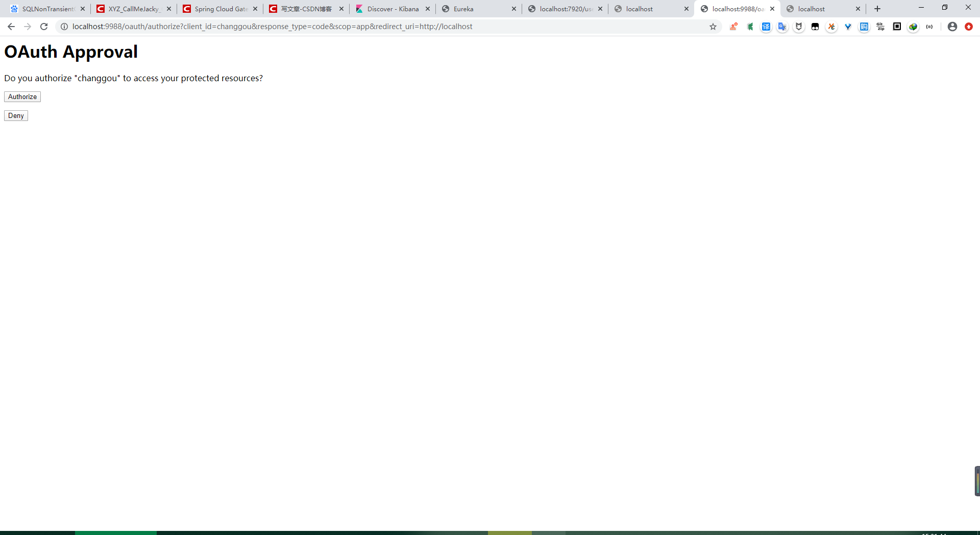Image resolution: width=980 pixels, height=535 pixels.
Task: Open a new browser tab
Action: tap(877, 9)
